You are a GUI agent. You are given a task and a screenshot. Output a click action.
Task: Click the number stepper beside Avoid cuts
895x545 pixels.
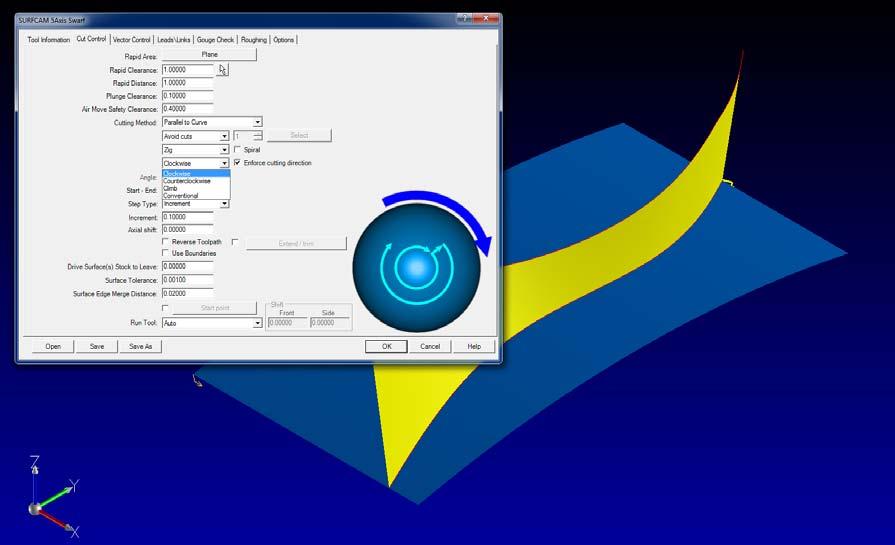tap(258, 136)
